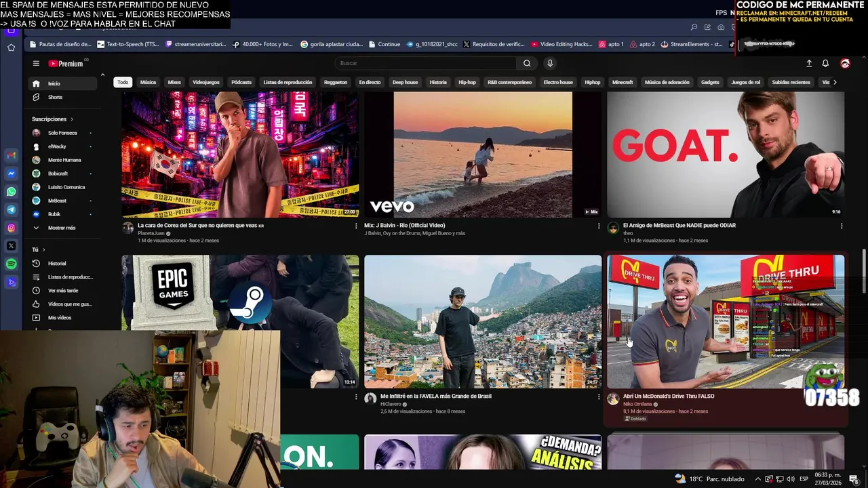
Task: Click the browser toolbar snapshot camera icon
Action: pyautogui.click(x=721, y=27)
